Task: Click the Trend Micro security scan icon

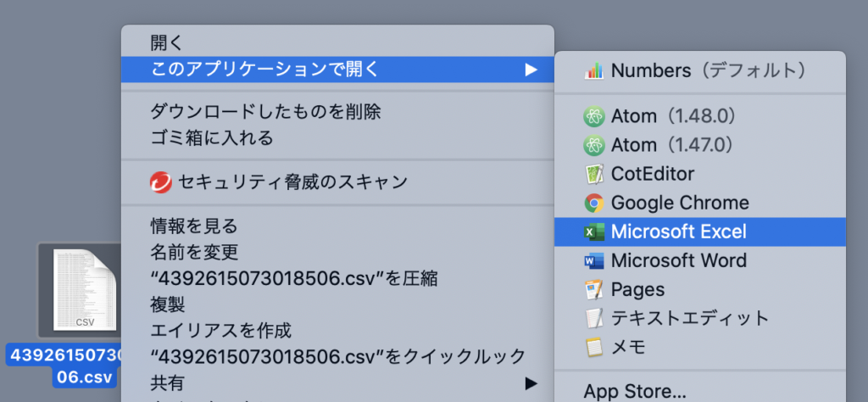Action: pos(160,182)
